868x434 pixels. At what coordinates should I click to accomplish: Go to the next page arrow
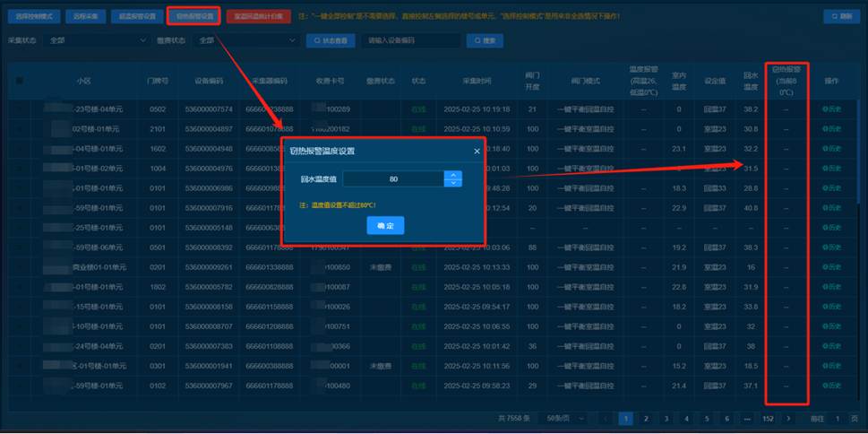(x=788, y=418)
